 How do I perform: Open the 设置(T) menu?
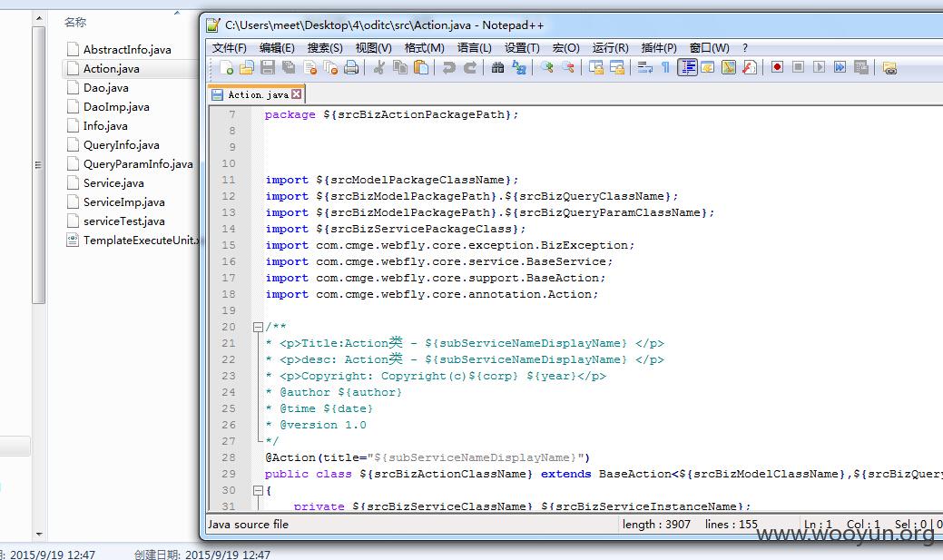(x=521, y=47)
